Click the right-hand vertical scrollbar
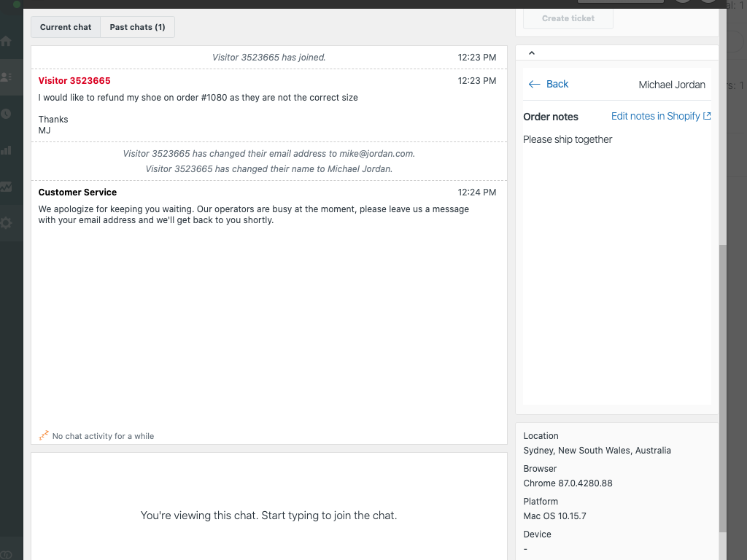The width and height of the screenshot is (747, 560). tap(722, 386)
